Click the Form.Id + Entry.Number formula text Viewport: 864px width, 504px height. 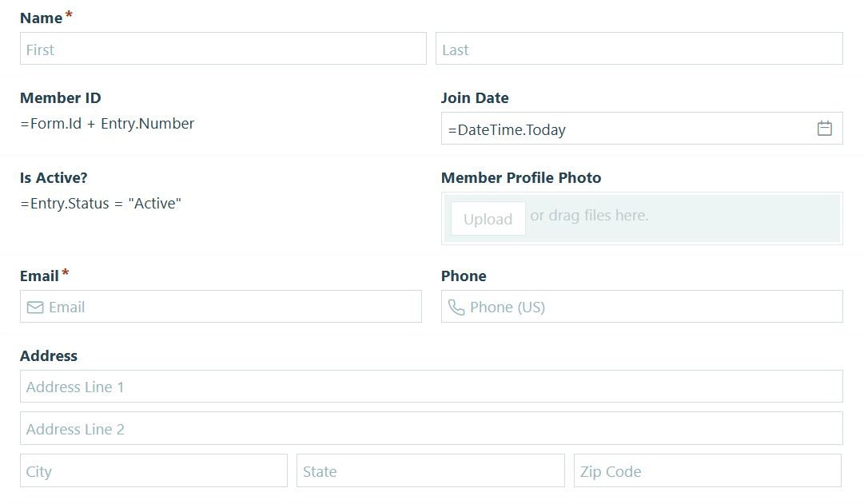tap(106, 123)
